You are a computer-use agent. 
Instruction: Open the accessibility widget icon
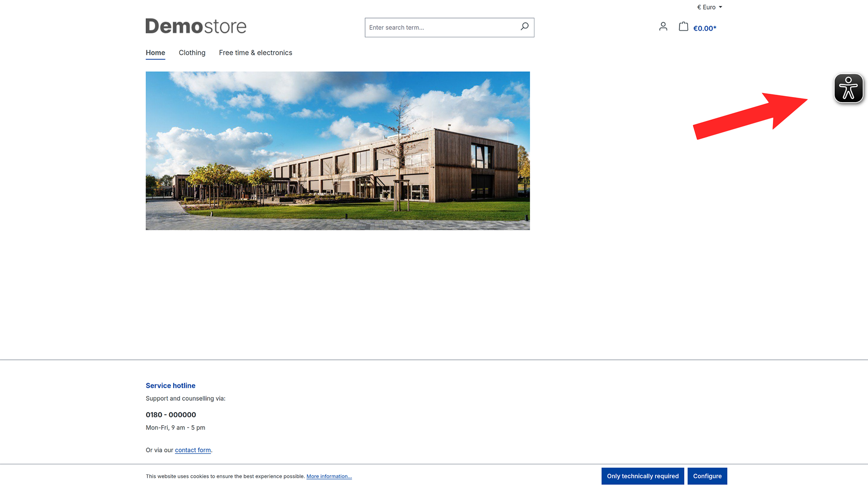(x=849, y=89)
